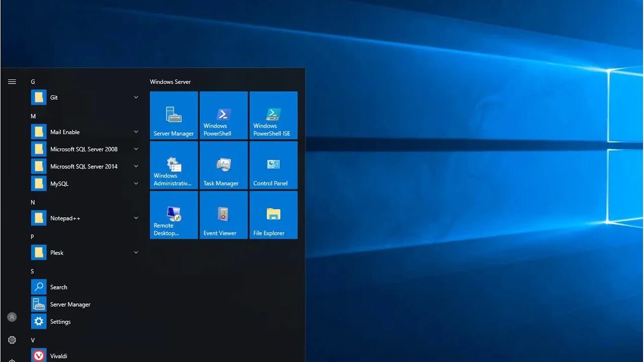Open the Server Manager tile
Viewport: 644px width, 362px height.
[174, 115]
